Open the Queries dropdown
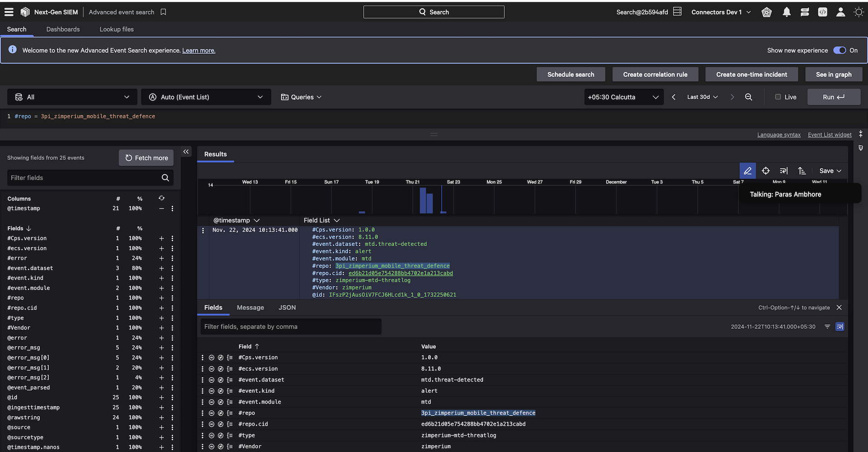This screenshot has width=868, height=452. (x=302, y=97)
